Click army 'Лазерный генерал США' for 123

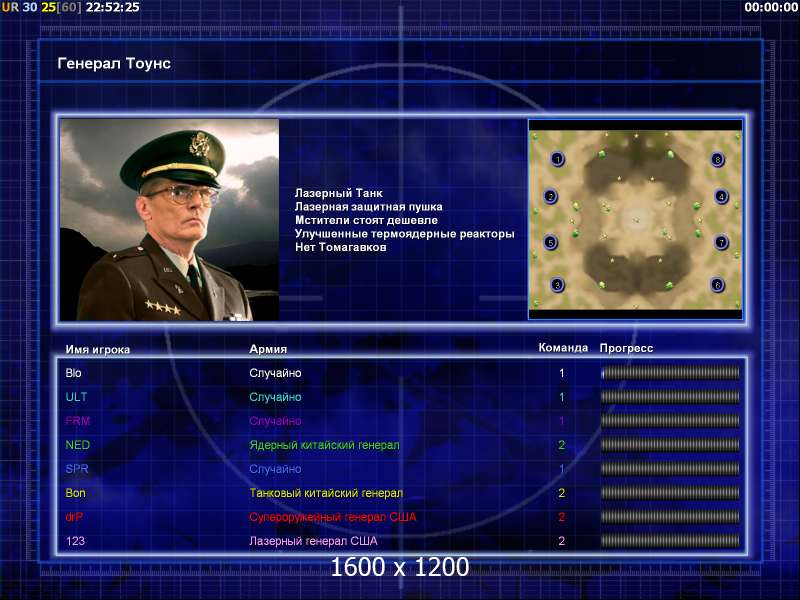pyautogui.click(x=313, y=541)
